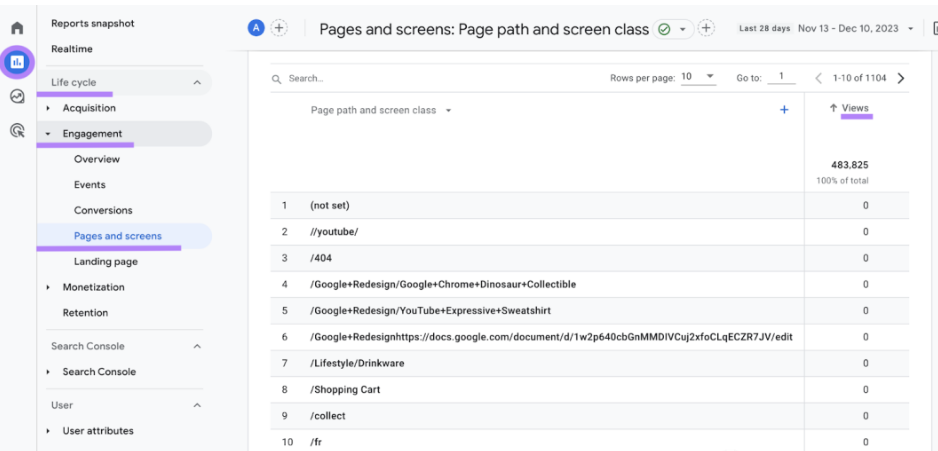
Task: Collapse the Life cycle section
Action: [x=197, y=83]
